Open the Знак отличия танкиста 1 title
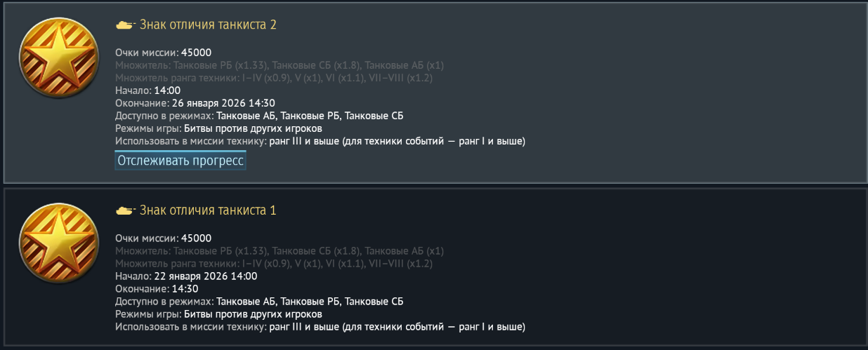 (x=208, y=210)
